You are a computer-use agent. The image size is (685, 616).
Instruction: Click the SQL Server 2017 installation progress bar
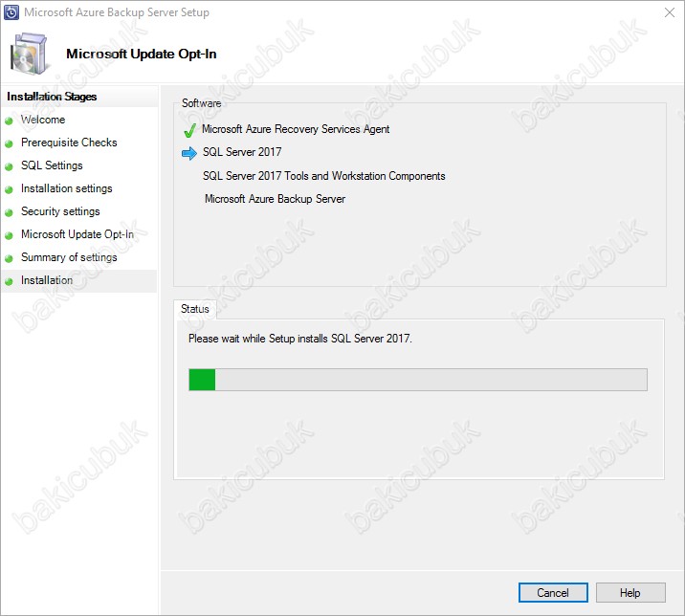click(x=418, y=379)
